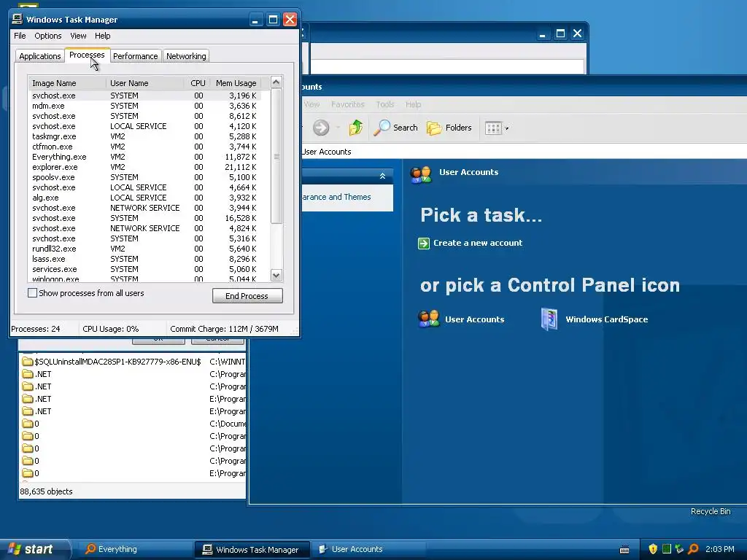Click the background window's search input field

coord(447,66)
